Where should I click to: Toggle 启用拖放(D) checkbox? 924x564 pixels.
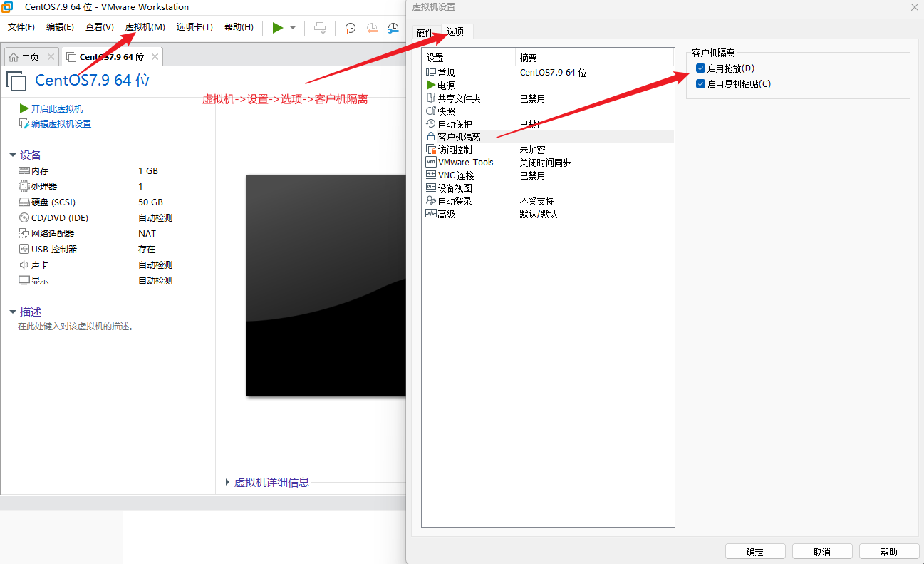(x=701, y=68)
